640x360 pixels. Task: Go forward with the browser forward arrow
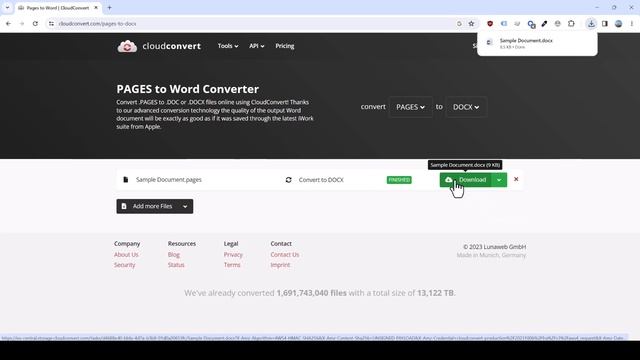[x=22, y=24]
